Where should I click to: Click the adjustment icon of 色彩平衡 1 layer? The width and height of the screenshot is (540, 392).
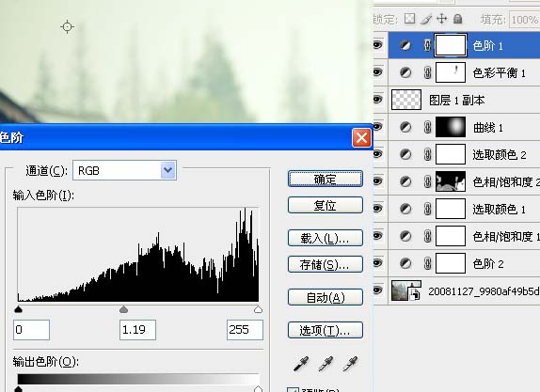(x=405, y=72)
